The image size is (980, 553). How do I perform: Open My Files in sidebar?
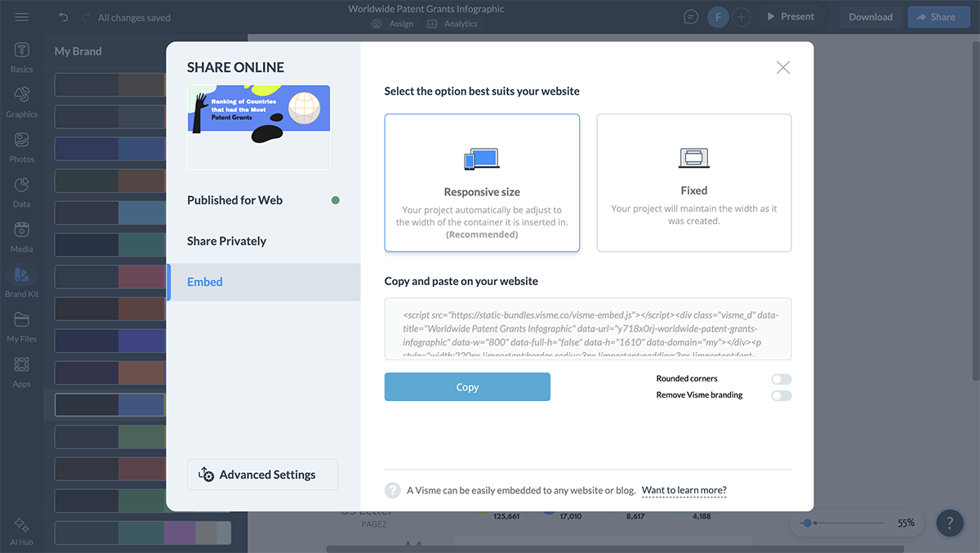pyautogui.click(x=22, y=326)
